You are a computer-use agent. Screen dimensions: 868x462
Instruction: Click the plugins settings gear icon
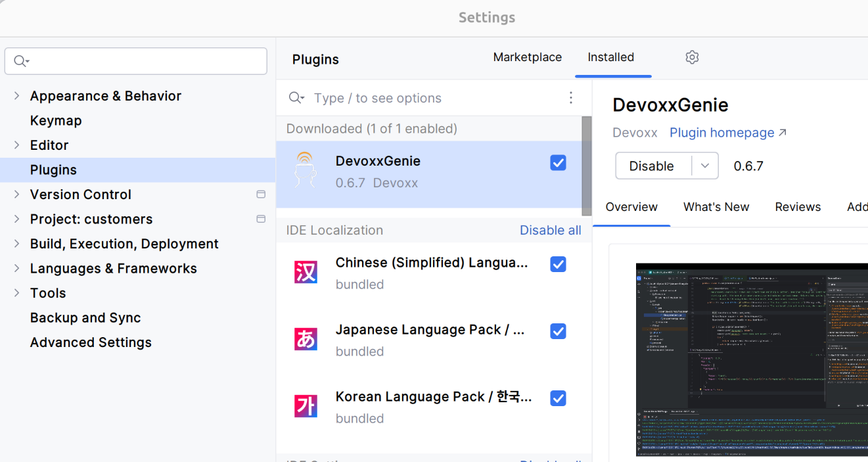[692, 58]
